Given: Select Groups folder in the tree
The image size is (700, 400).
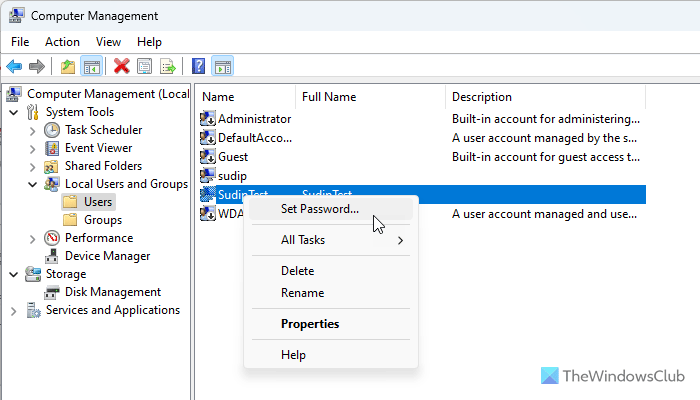Looking at the screenshot, I should (x=102, y=220).
